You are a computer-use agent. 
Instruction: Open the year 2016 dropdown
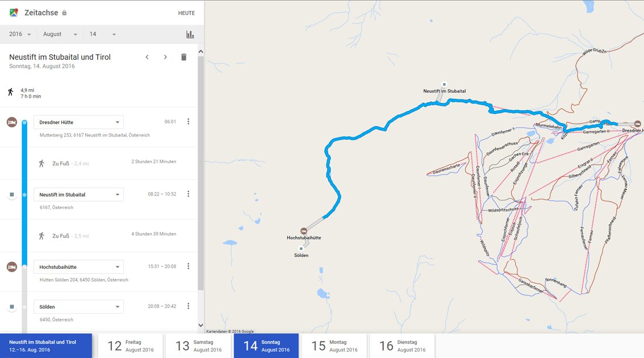(20, 34)
